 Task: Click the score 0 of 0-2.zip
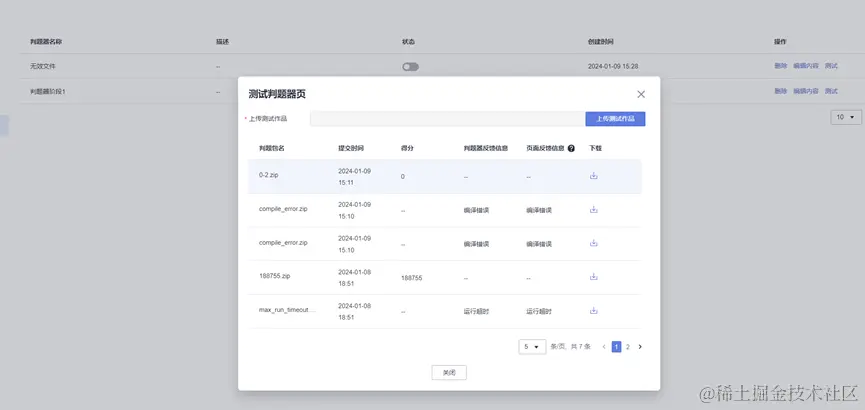pos(403,177)
